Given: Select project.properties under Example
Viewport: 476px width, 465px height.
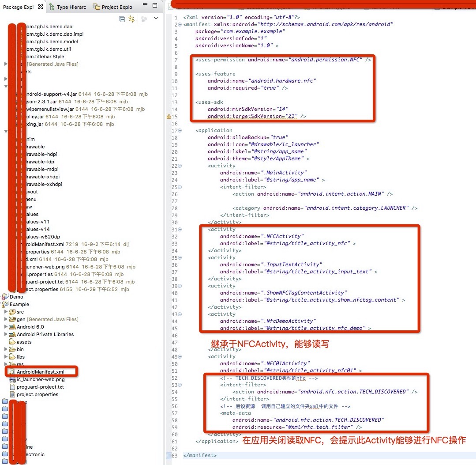Looking at the screenshot, I should (37, 394).
